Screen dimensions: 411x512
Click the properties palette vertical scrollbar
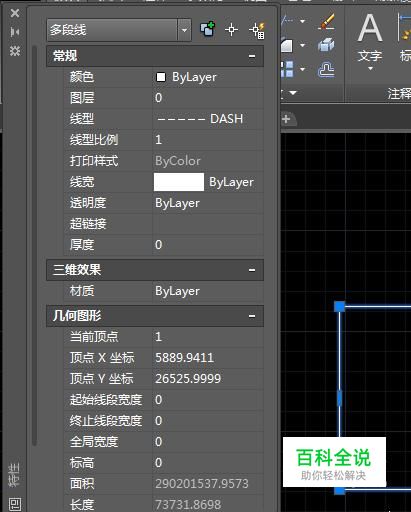[x=35, y=245]
